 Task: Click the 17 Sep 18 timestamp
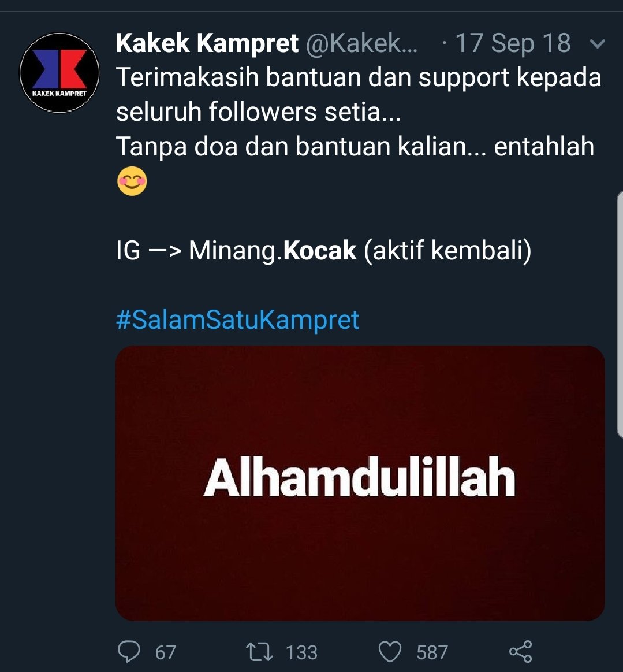click(513, 43)
